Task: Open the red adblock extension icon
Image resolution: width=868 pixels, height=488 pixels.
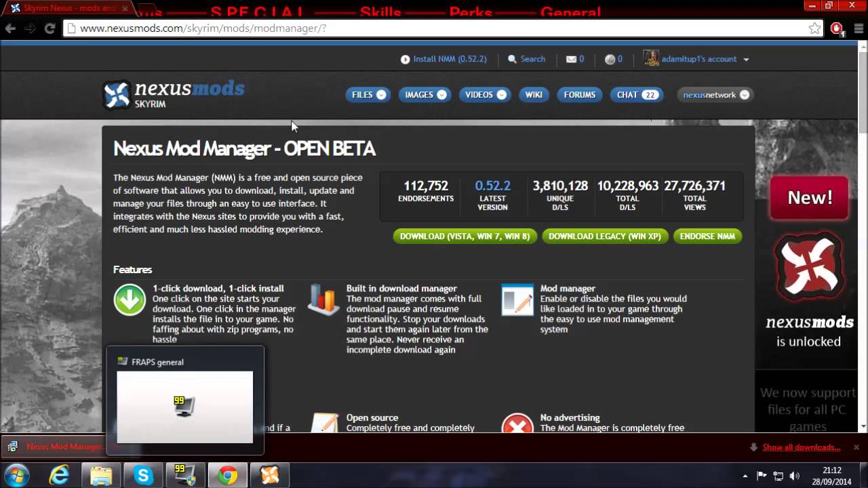Action: coord(837,28)
